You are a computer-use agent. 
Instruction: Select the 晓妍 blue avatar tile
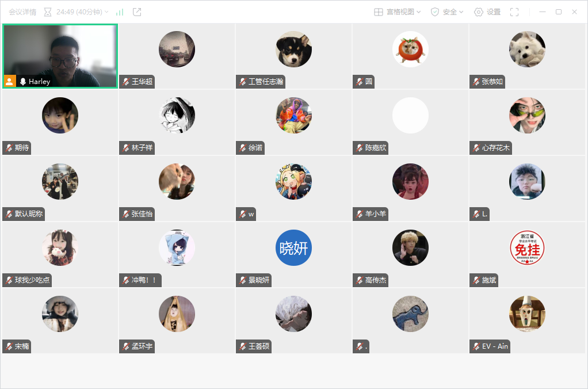tap(293, 247)
